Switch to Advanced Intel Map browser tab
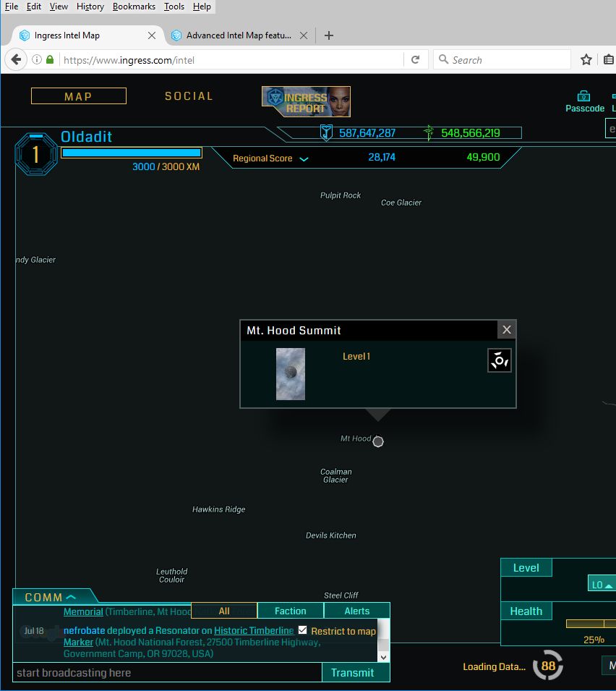616x691 pixels. tap(238, 35)
